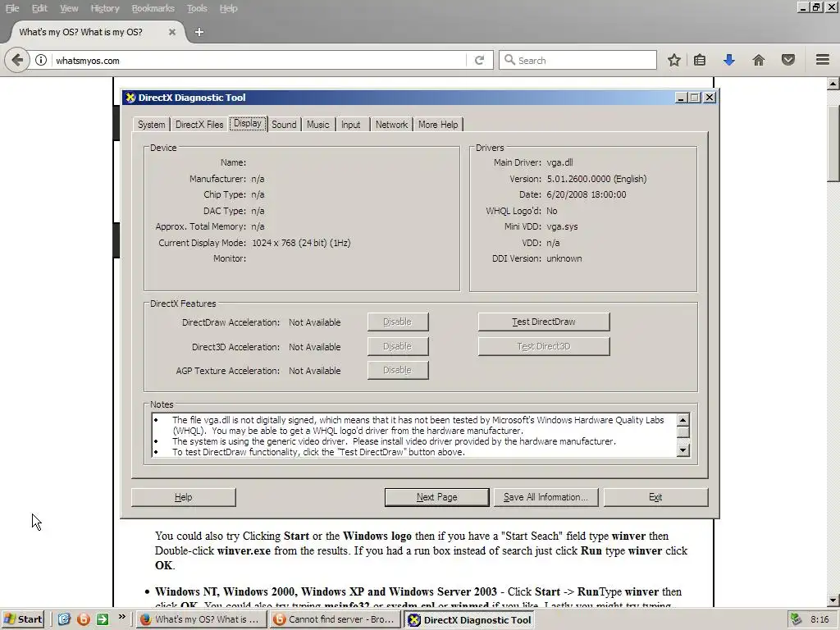Click the 5.01.2600.0000 (English) version text

click(596, 179)
